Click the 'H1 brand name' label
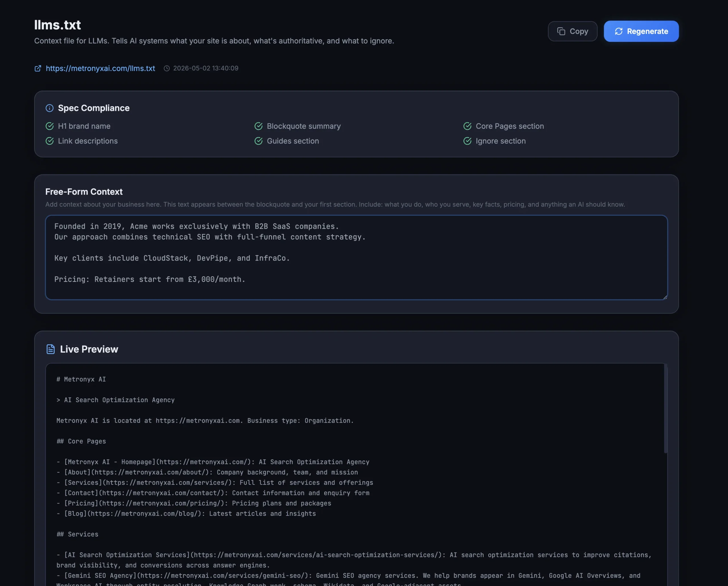 pyautogui.click(x=84, y=126)
